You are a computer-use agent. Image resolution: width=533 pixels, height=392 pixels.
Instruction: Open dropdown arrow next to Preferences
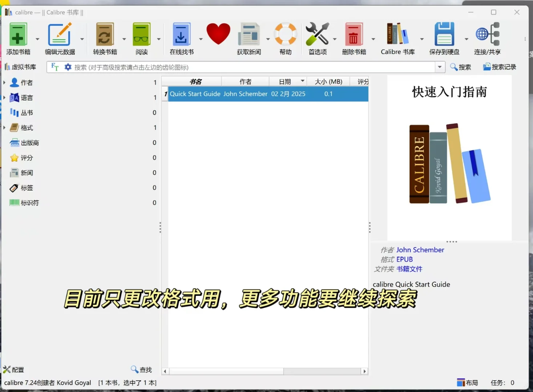335,39
